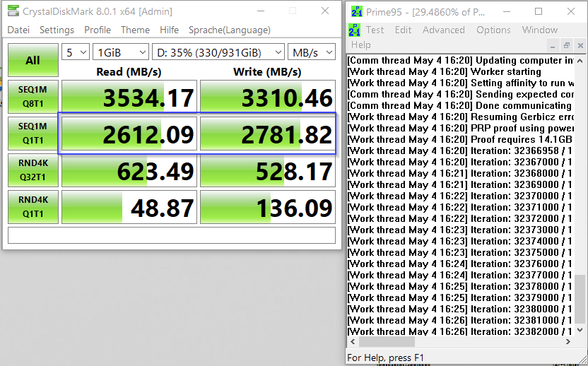Minimize the inner Prime95 worker window
The image size is (588, 366).
(x=553, y=46)
